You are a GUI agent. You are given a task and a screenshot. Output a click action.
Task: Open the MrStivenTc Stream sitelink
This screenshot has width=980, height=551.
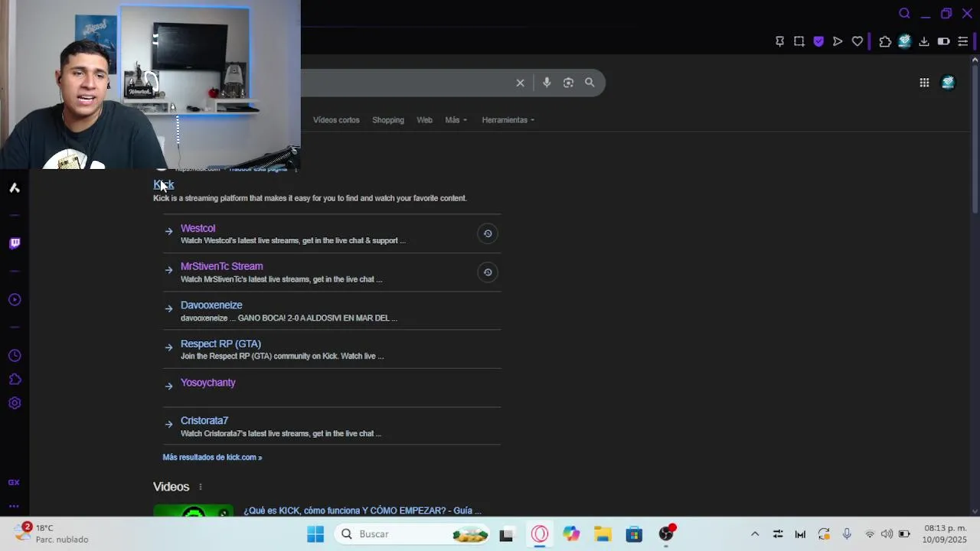pos(222,266)
